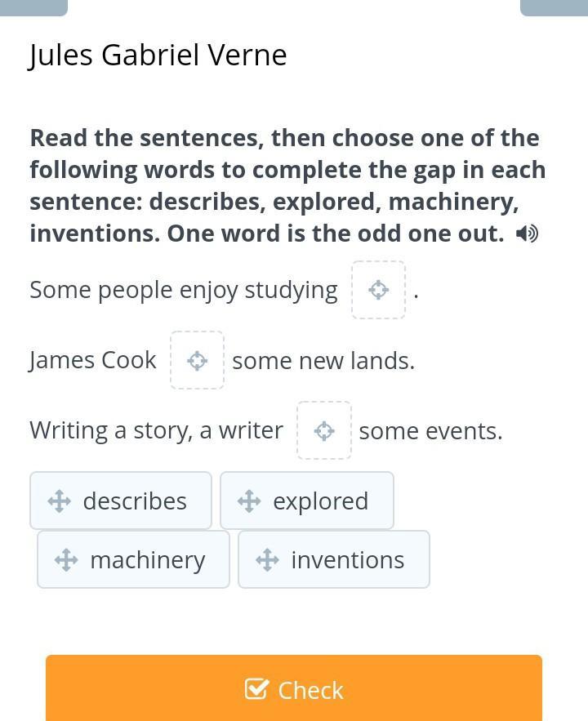This screenshot has width=588, height=721.
Task: Click the move handle on 'explored' tile
Action: tap(249, 501)
